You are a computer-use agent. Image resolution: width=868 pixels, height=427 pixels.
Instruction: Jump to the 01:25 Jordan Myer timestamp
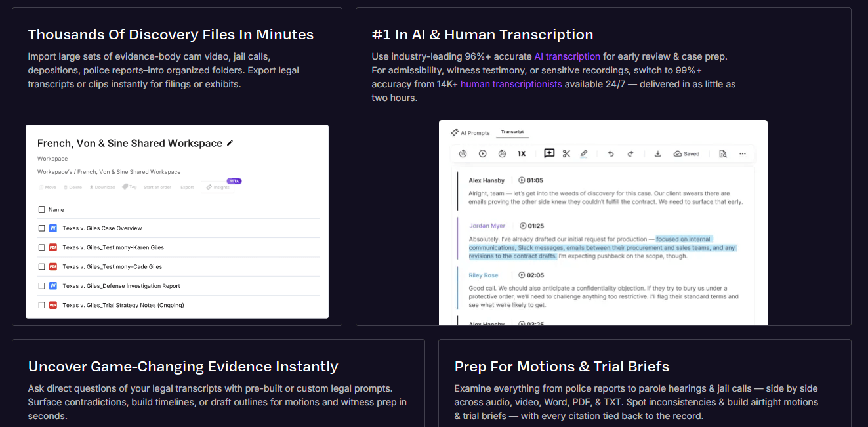531,226
